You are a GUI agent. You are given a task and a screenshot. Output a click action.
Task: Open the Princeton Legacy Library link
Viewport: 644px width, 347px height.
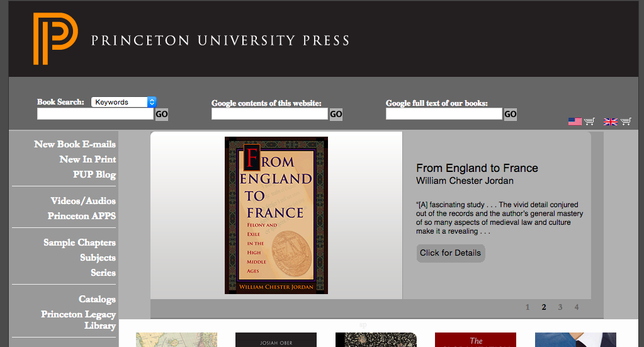[x=79, y=320]
